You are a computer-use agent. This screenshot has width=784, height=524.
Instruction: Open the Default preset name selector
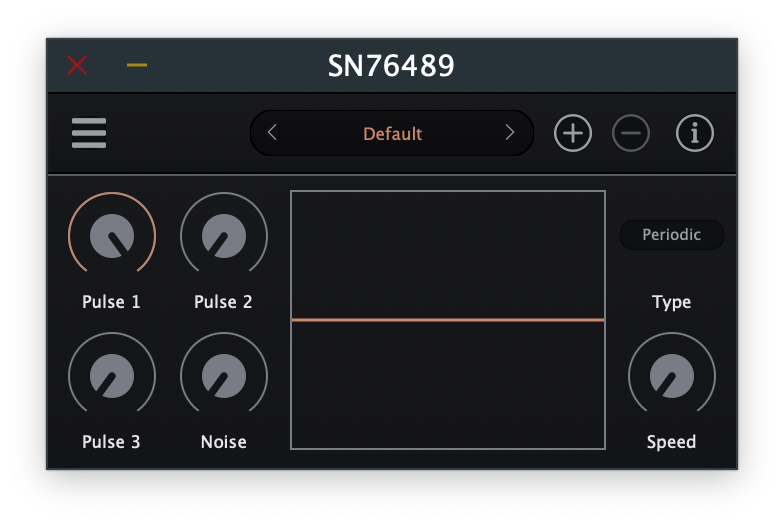[x=392, y=134]
